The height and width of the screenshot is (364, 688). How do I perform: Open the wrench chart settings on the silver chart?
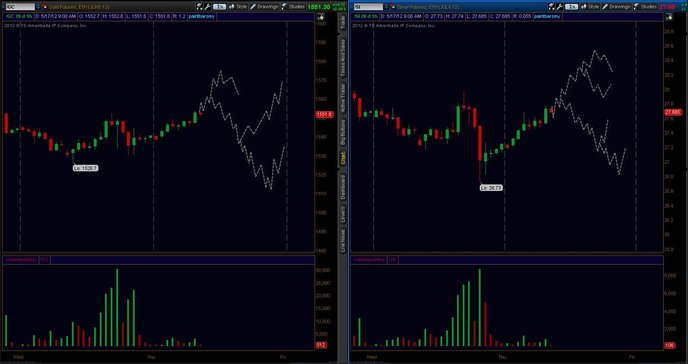(560, 7)
